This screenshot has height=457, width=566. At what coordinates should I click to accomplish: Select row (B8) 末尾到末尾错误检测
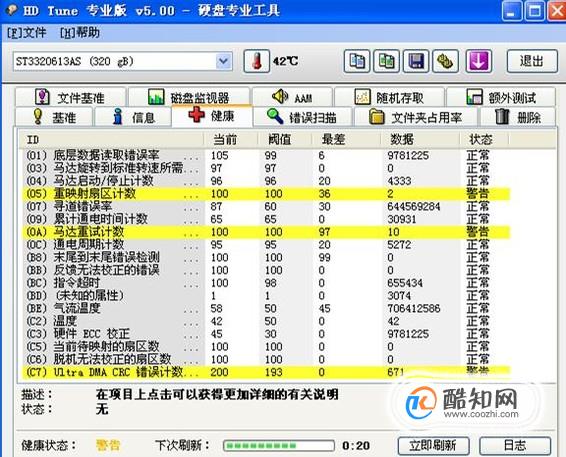266,257
